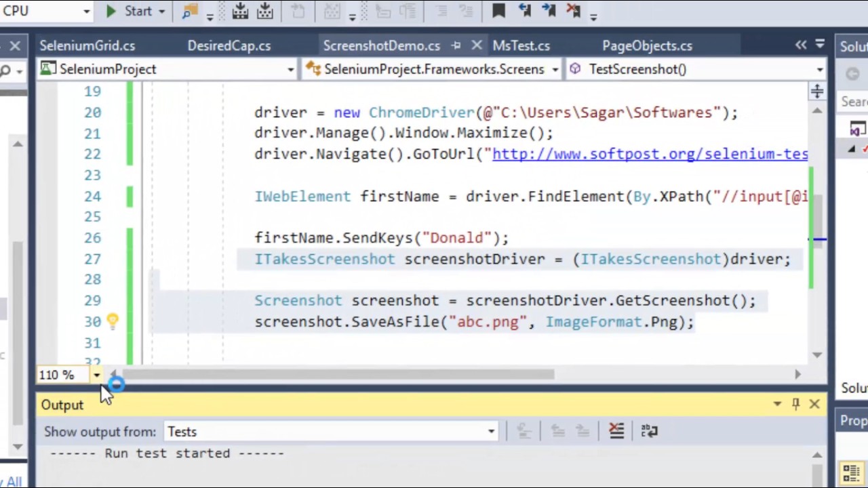Click the lightbulb quick actions icon on line 30
Viewport: 868px width, 488px height.
point(112,321)
